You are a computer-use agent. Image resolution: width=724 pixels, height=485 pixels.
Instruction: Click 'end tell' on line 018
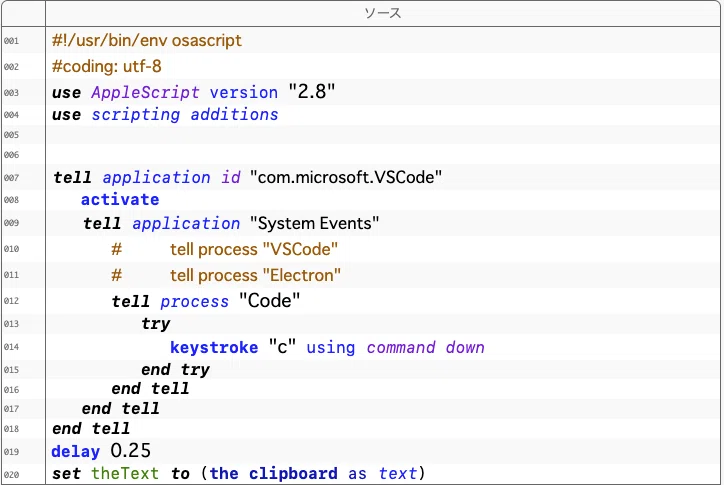tap(91, 429)
